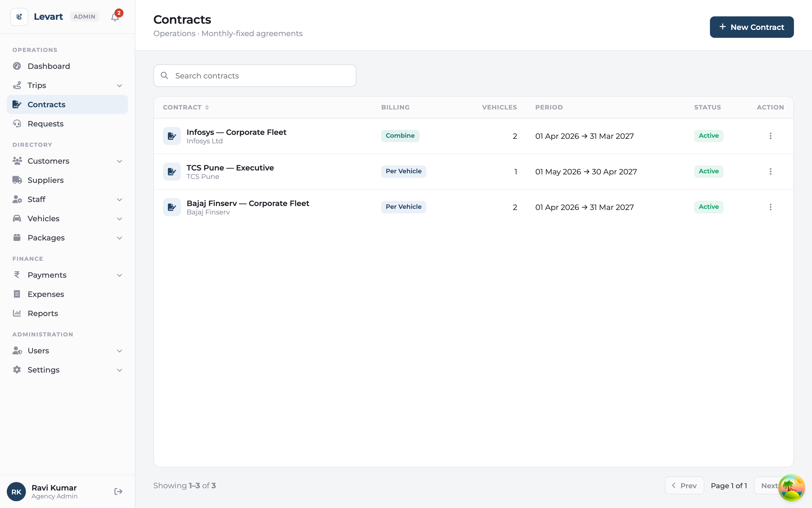
Task: Click the Active status of Infosys
Action: 709,136
